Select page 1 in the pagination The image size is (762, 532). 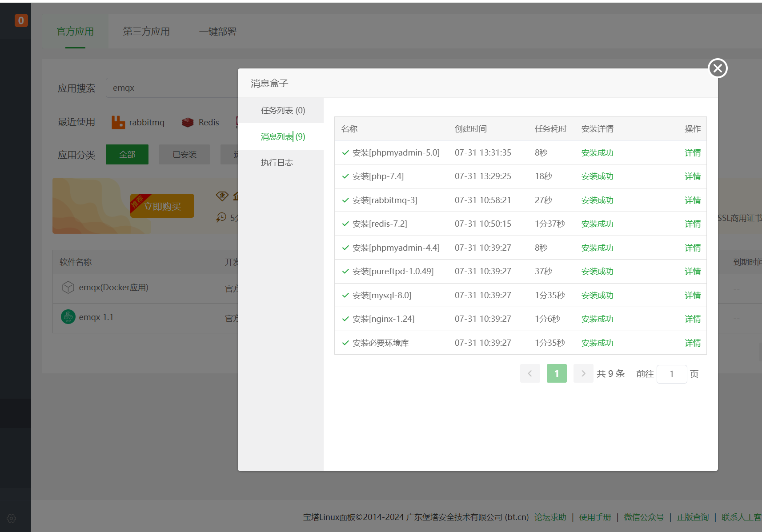[557, 373]
